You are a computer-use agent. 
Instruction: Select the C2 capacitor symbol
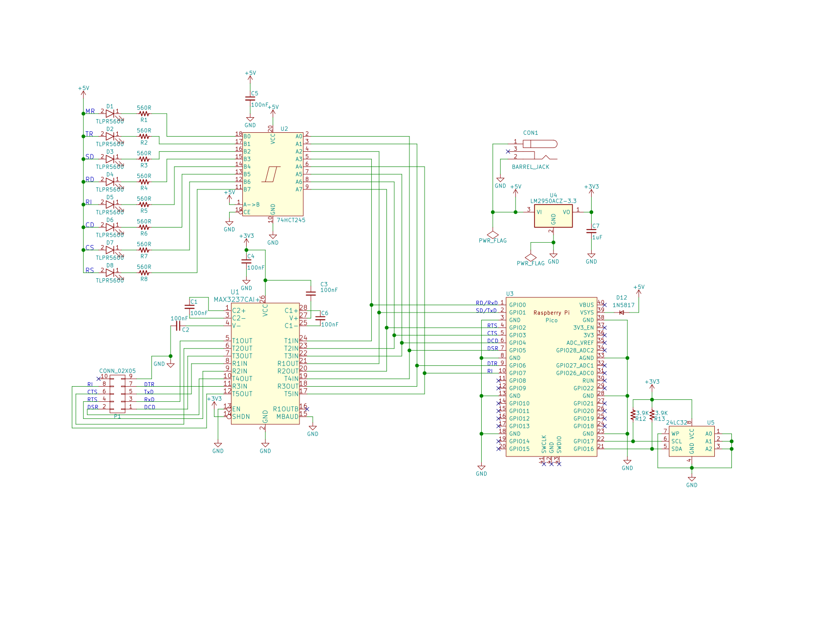coord(178,326)
